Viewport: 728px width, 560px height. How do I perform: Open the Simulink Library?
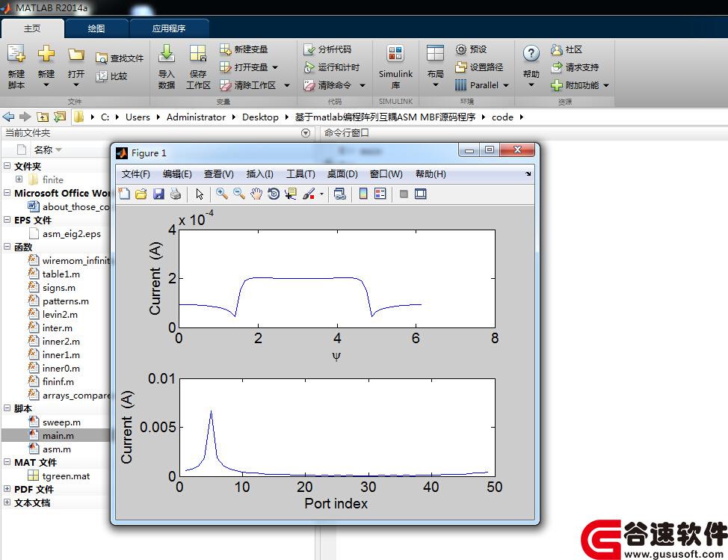[395, 67]
